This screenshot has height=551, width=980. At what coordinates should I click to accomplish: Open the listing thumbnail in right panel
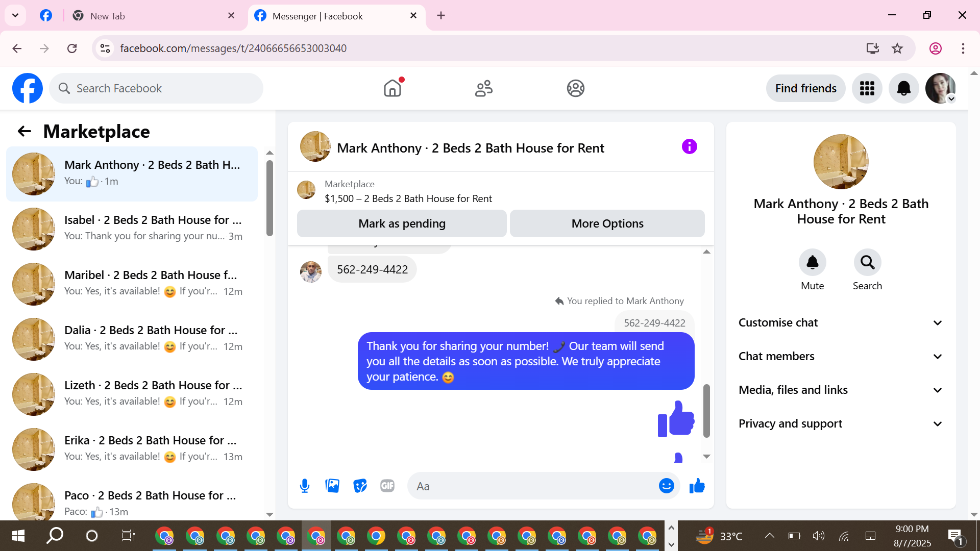point(841,162)
